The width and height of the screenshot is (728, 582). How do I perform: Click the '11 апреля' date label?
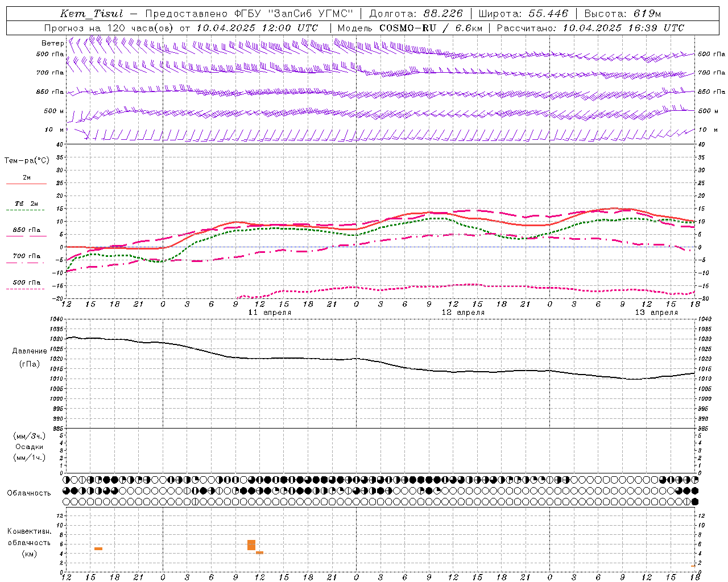pyautogui.click(x=270, y=313)
